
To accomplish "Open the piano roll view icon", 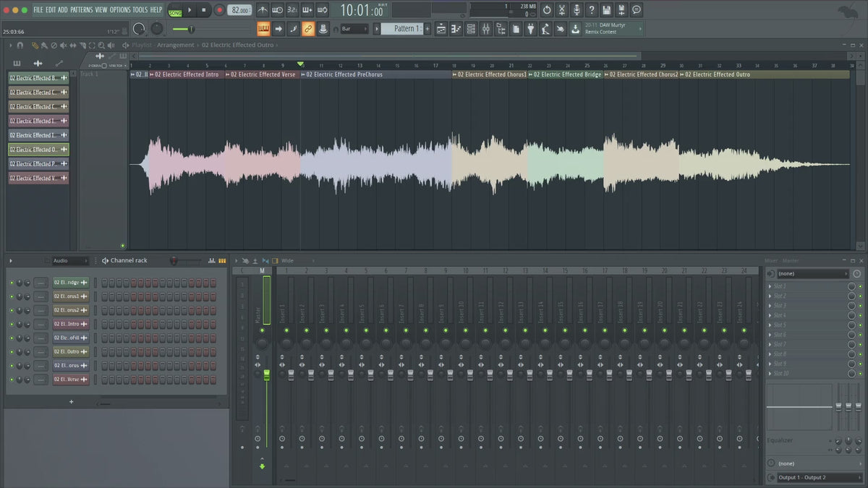I will [456, 29].
